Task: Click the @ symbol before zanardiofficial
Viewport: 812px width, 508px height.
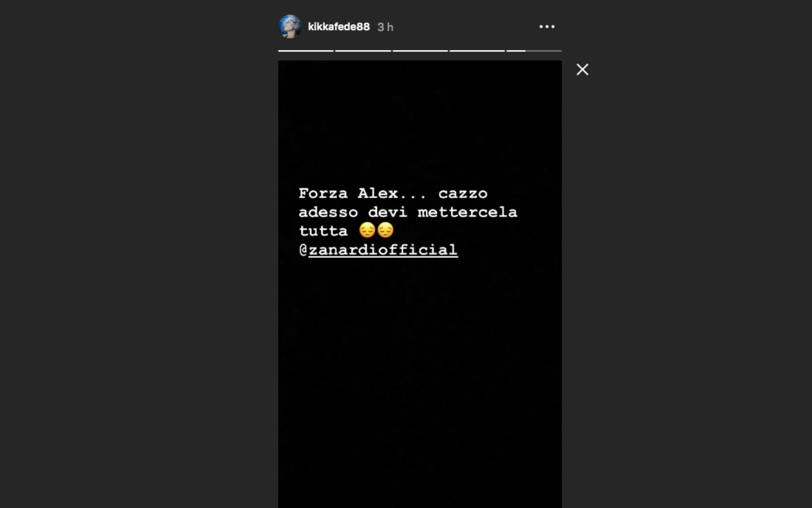Action: [303, 250]
